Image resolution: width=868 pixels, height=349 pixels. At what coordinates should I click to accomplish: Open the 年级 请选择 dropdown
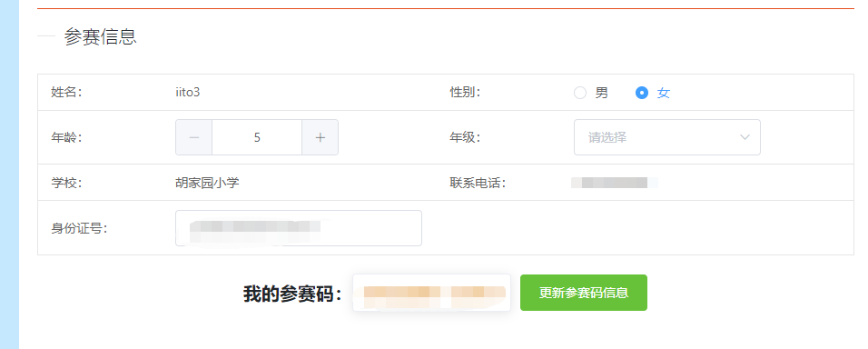click(x=667, y=137)
